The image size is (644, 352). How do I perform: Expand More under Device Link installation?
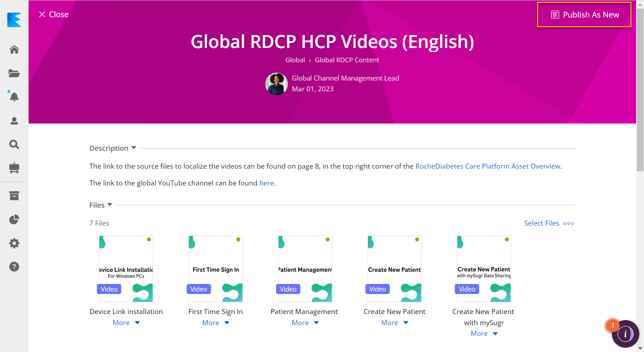point(126,323)
